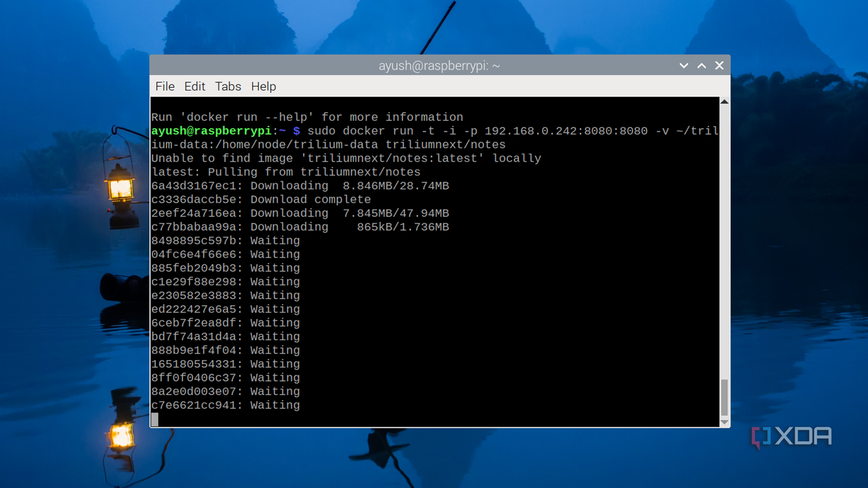Click layer c77bbabaa99a downloading line
The width and height of the screenshot is (868, 488).
click(x=300, y=227)
